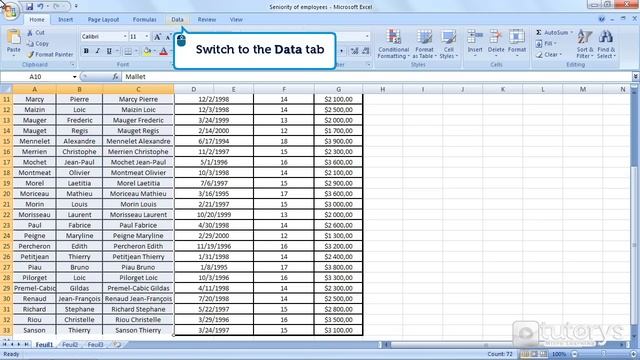Open the Clipboard dialog launcher
The width and height of the screenshot is (640, 360).
click(x=72, y=64)
